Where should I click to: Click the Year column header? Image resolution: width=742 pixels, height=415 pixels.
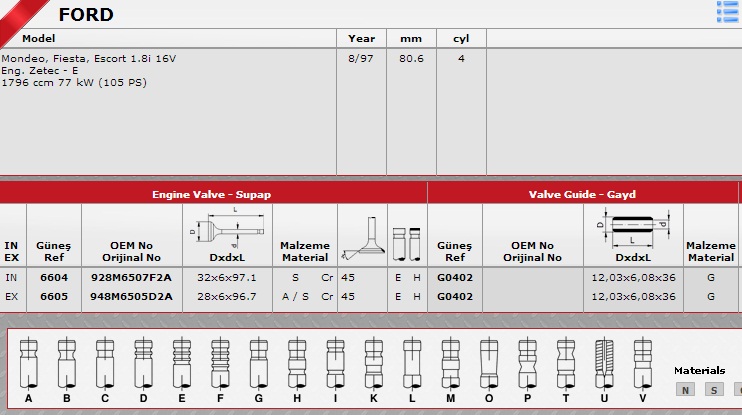[x=362, y=38]
